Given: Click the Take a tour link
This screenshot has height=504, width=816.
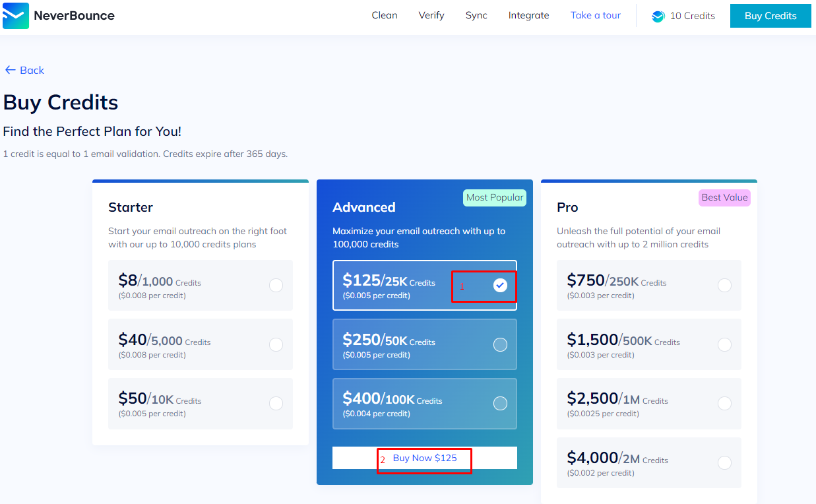Looking at the screenshot, I should click(595, 15).
